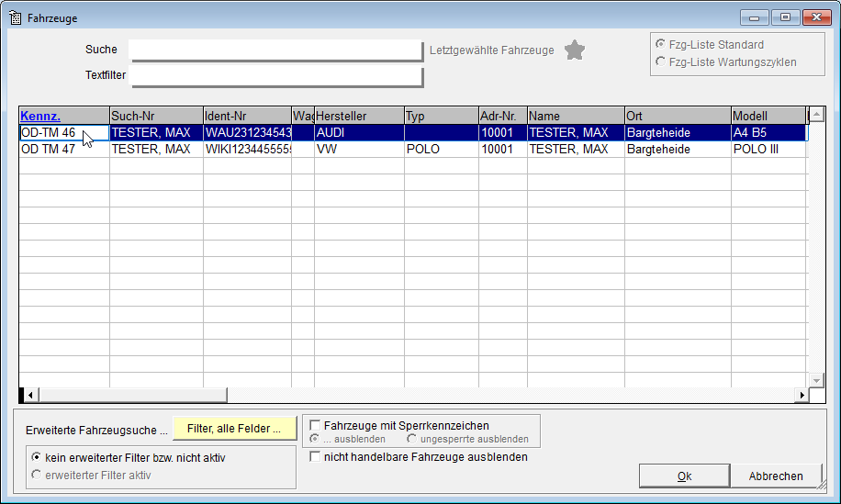Select kein erweiterter Filter bzw. nicht aktiv

click(36, 457)
